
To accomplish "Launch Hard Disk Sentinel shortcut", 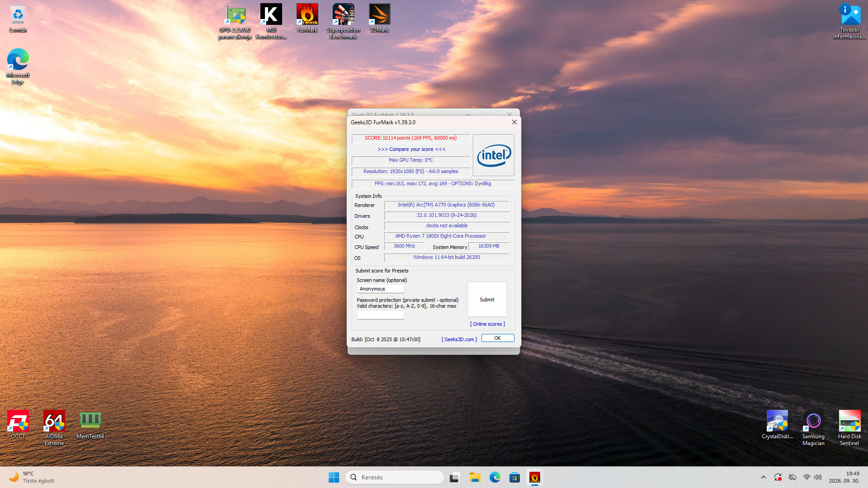I will 850,428.
